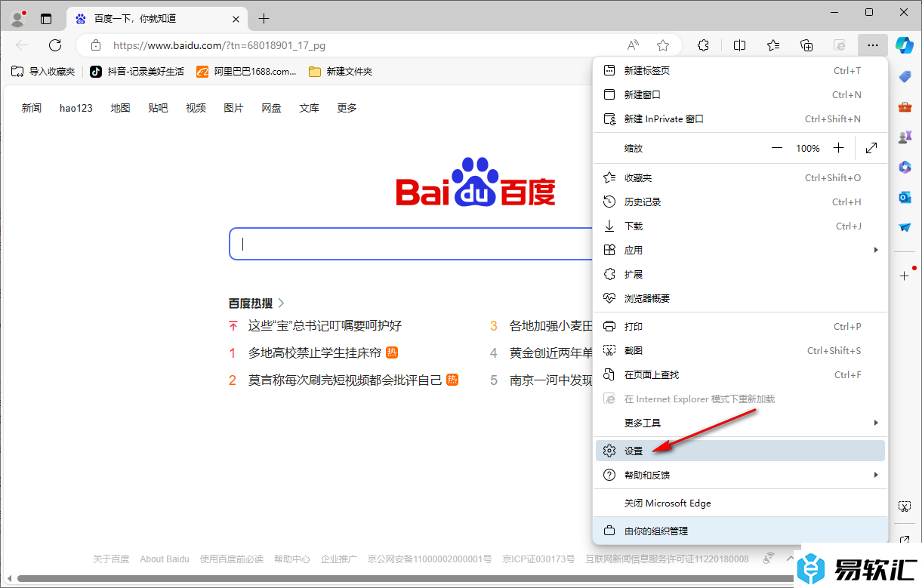This screenshot has height=588, width=922.
Task: Zoom in using the plus button
Action: [838, 149]
